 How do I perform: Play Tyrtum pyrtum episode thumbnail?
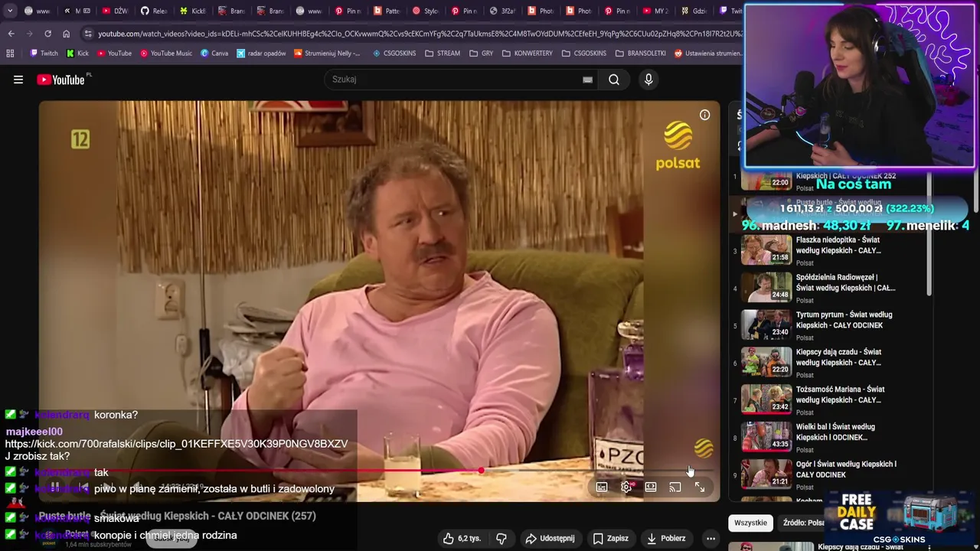pos(766,325)
